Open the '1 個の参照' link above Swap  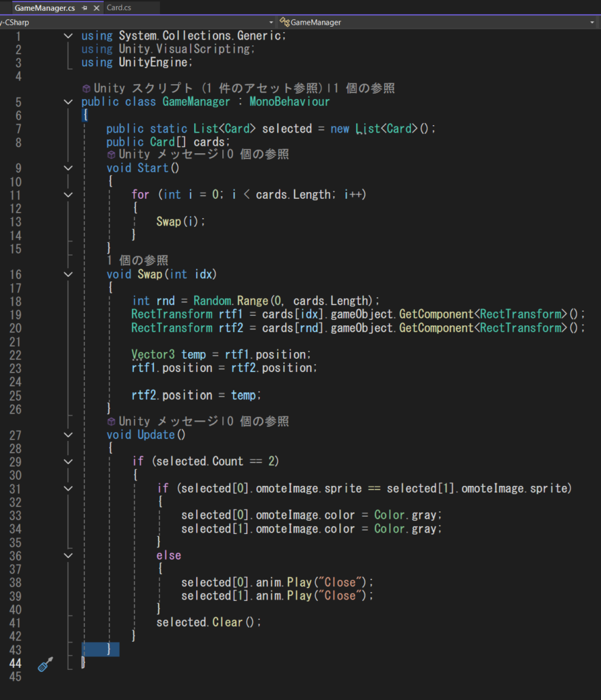coord(137,261)
